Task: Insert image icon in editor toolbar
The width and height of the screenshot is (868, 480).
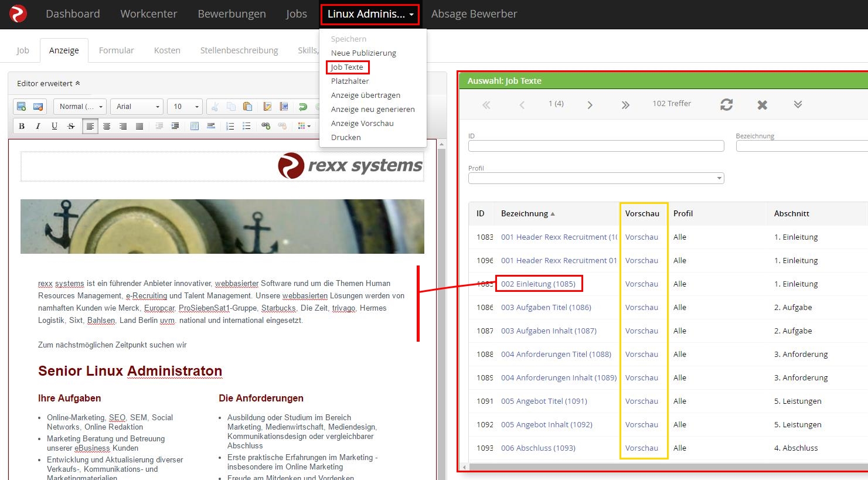Action: tap(22, 107)
